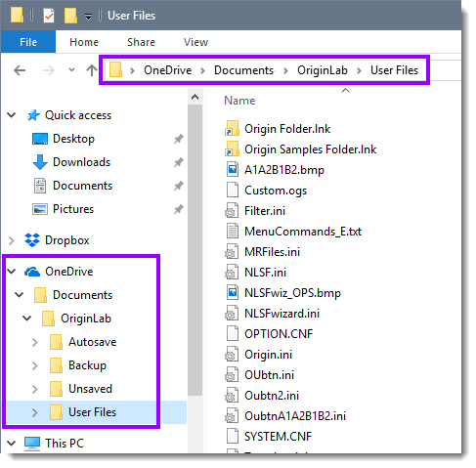Click OriginLab in the address bar
This screenshot has width=476, height=468.
[323, 70]
